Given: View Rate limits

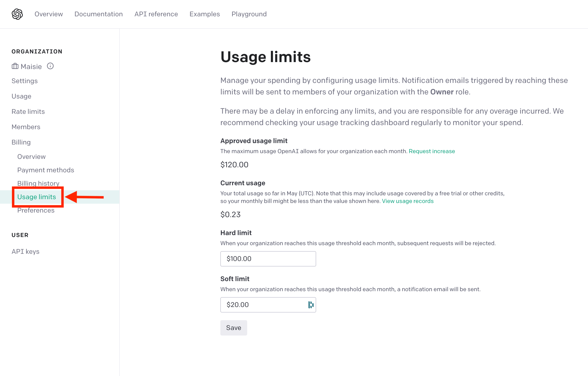Looking at the screenshot, I should click(28, 111).
